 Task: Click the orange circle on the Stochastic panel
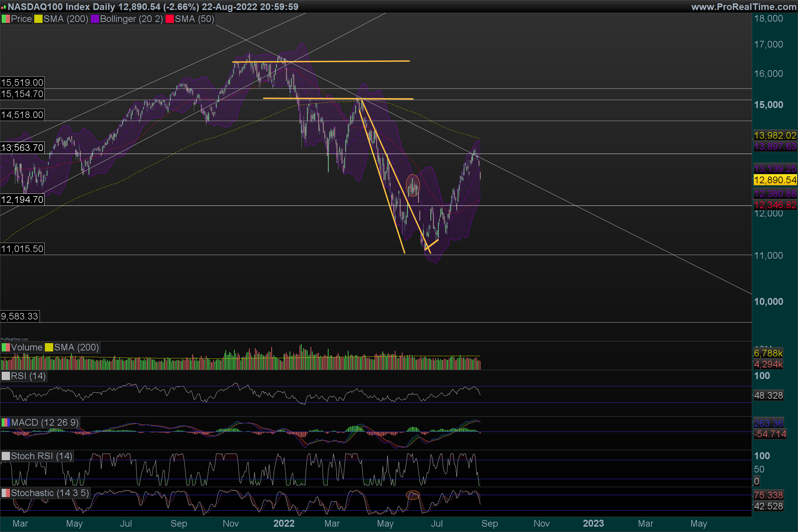[x=413, y=495]
